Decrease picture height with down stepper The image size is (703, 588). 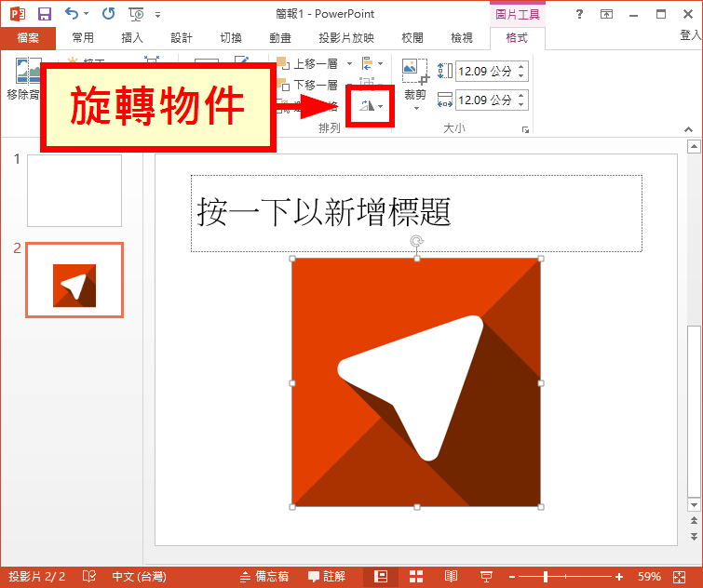tap(521, 75)
